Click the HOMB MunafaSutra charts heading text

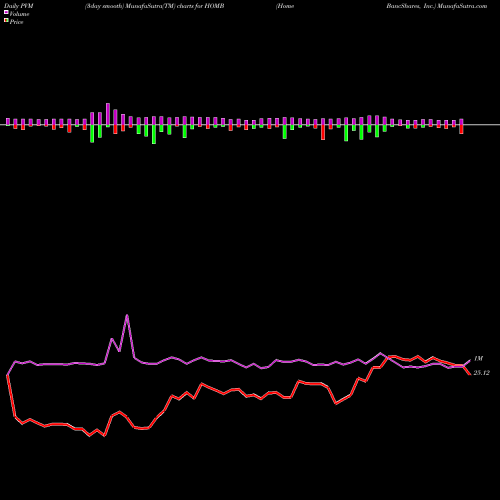tap(154, 6)
